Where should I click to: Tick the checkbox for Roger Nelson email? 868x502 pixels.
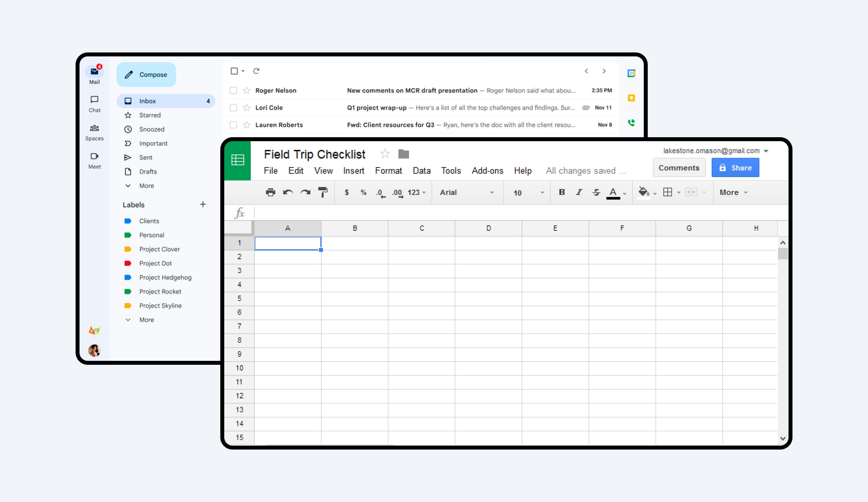[233, 91]
